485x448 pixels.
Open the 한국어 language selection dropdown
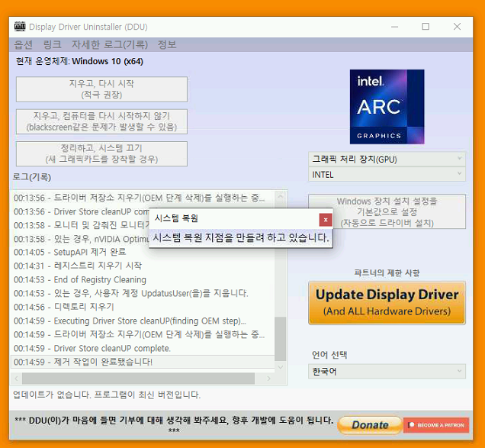point(387,371)
